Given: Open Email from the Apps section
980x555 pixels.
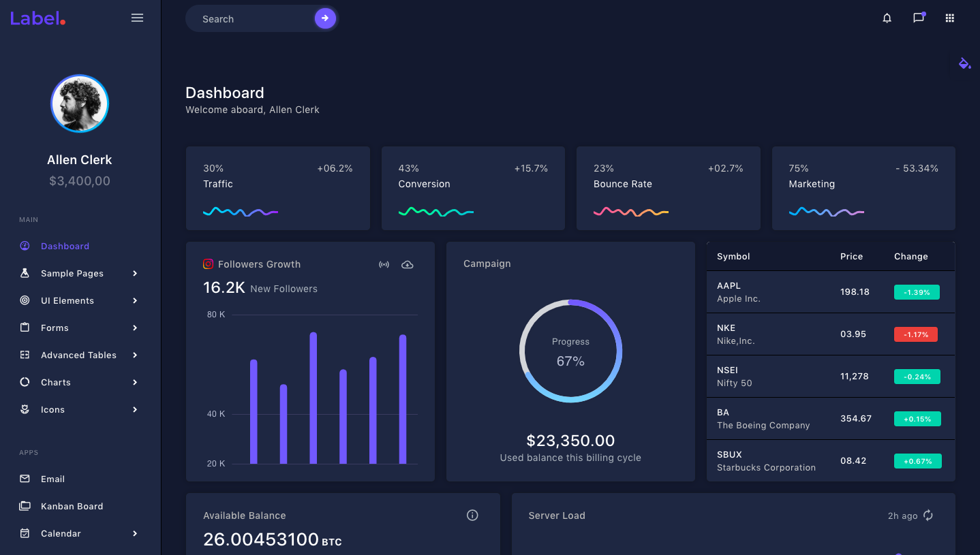Looking at the screenshot, I should (x=52, y=479).
